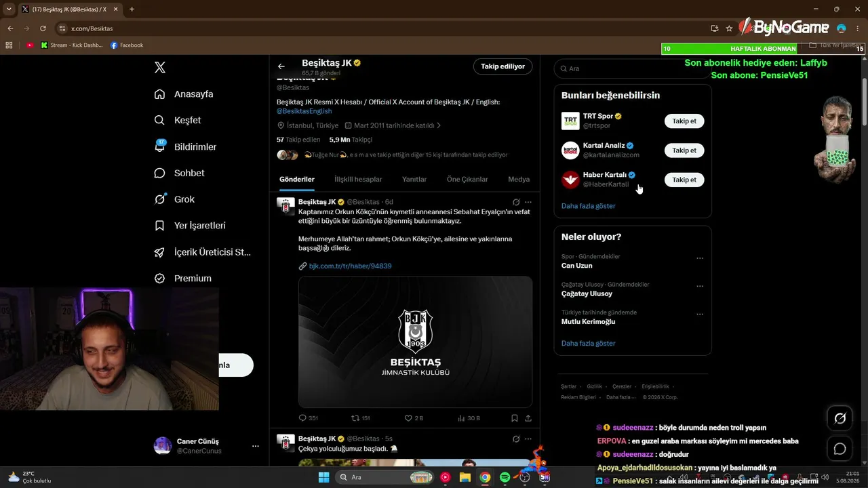Open the @BesiktasEnglish profile link
The image size is (868, 488).
coord(304,111)
